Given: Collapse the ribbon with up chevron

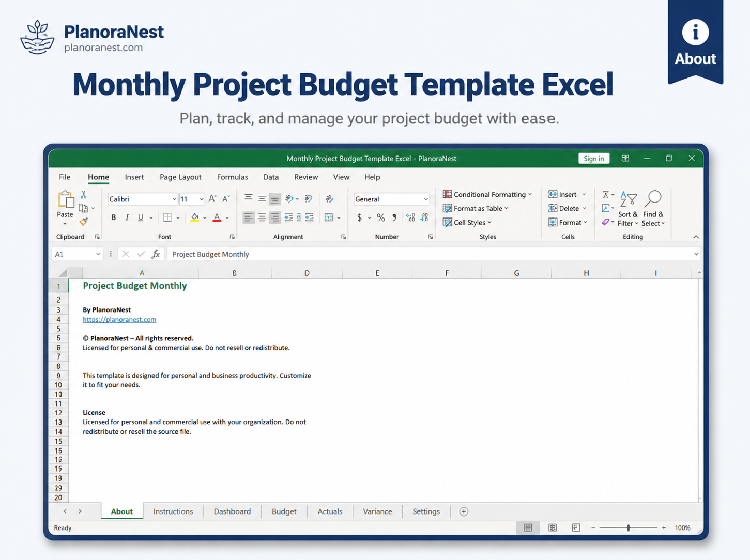Looking at the screenshot, I should point(696,237).
